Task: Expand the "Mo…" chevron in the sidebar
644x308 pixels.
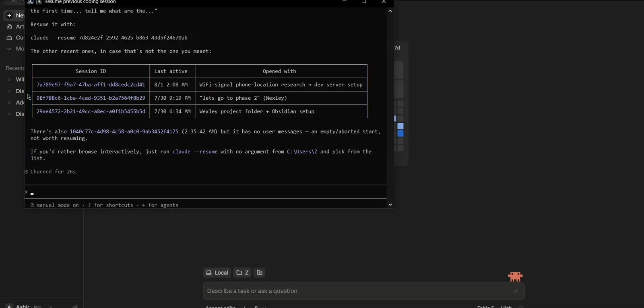Action: 9,49
